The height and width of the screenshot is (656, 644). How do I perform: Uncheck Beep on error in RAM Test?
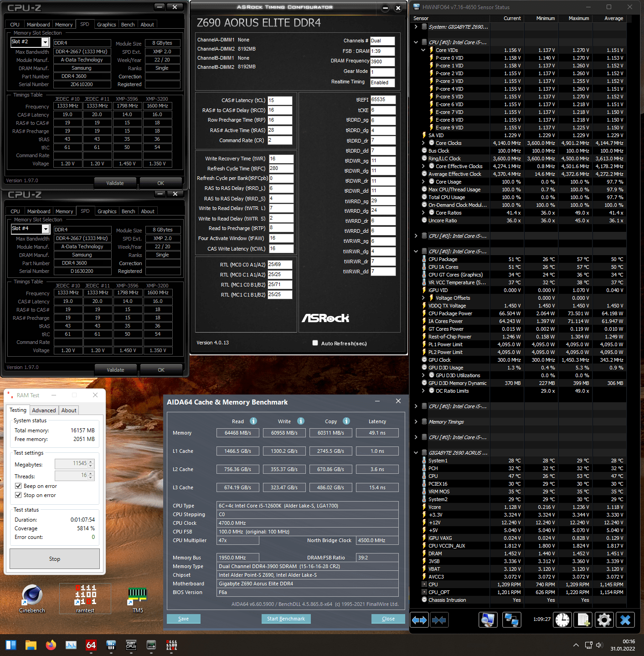pyautogui.click(x=18, y=486)
